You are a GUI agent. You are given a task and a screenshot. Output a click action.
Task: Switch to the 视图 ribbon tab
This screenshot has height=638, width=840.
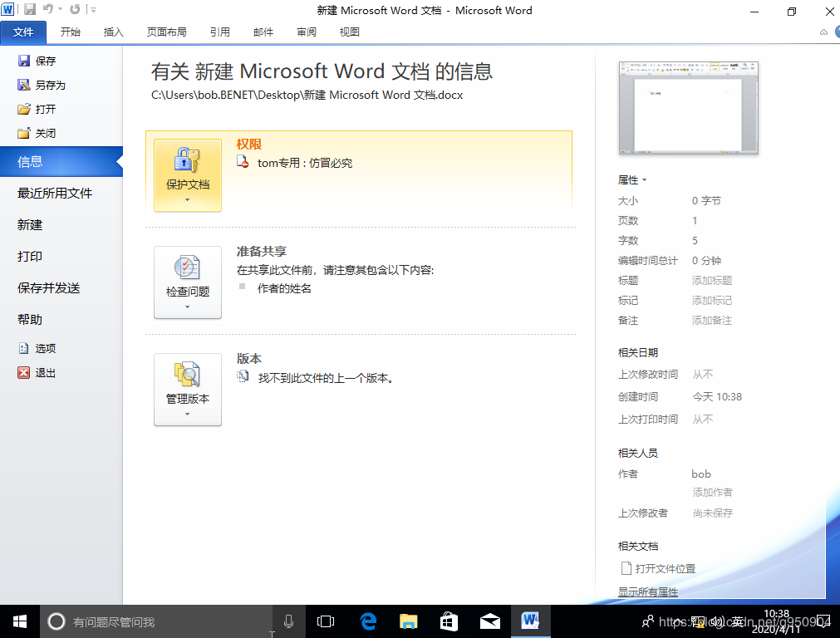click(x=349, y=32)
